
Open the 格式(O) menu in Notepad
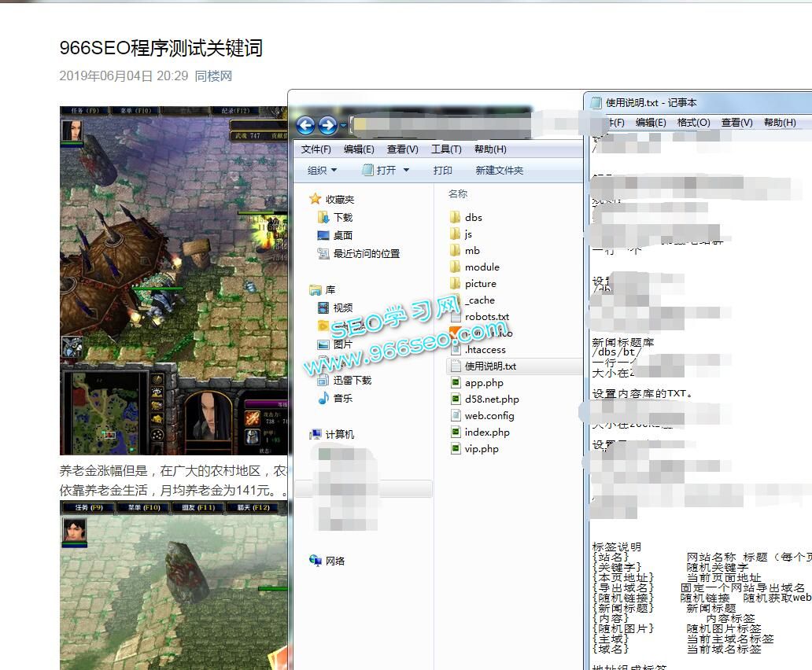[x=693, y=122]
